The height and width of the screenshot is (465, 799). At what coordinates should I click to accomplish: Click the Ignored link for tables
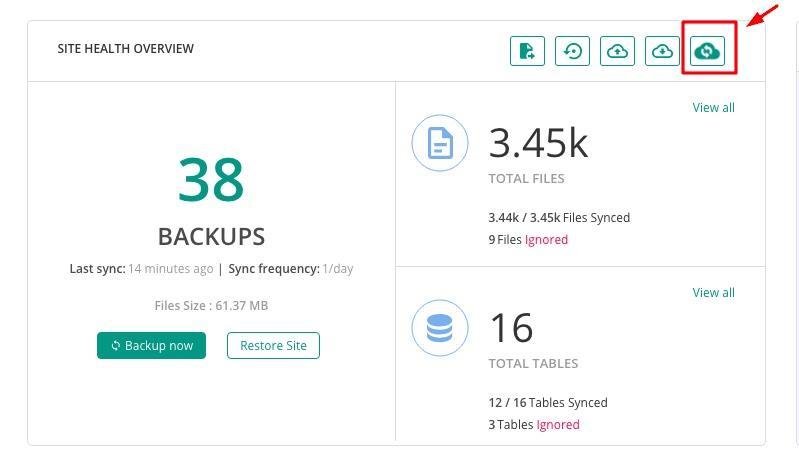click(558, 425)
